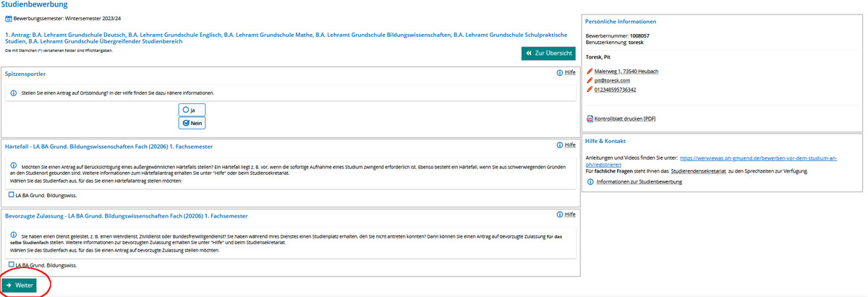This screenshot has width=868, height=297.
Task: Edit the phone number via its pencil icon
Action: tap(590, 90)
